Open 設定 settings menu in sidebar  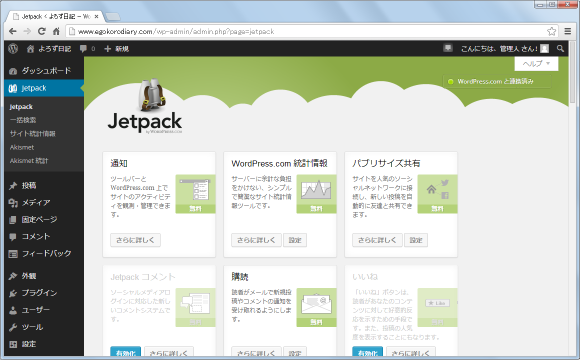click(44, 344)
